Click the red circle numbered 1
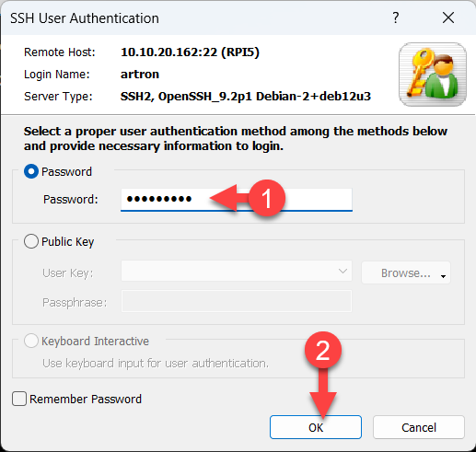 [267, 198]
